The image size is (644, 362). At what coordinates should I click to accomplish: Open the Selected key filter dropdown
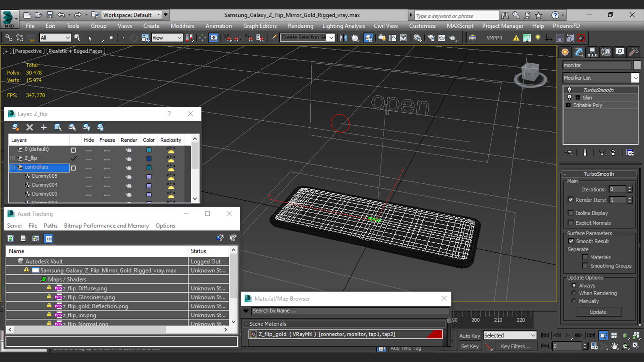(510, 336)
